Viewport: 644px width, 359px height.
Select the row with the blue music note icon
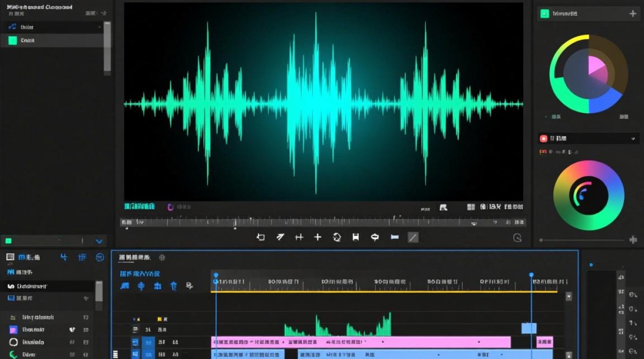[x=52, y=27]
